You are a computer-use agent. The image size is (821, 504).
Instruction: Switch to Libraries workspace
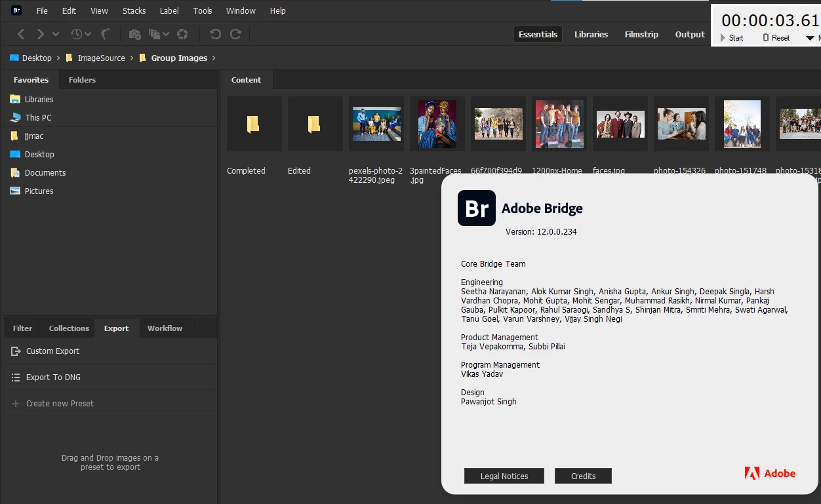[x=591, y=34]
